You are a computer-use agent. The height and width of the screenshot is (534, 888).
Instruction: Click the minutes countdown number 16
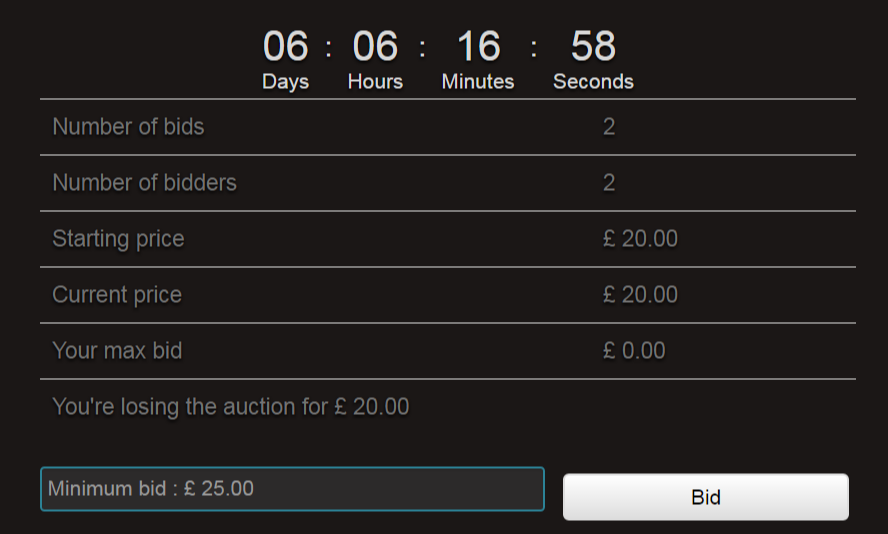478,47
